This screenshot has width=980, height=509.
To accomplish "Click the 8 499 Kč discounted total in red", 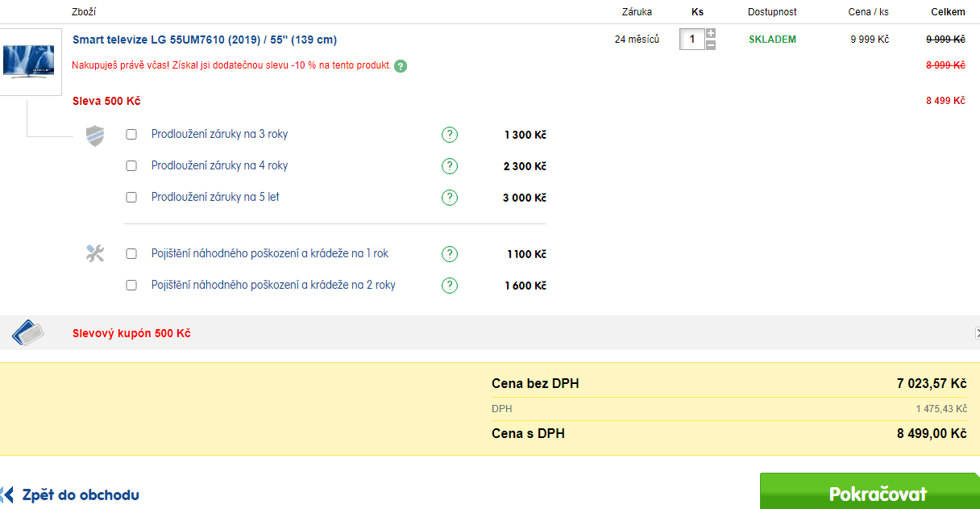I will tap(945, 101).
